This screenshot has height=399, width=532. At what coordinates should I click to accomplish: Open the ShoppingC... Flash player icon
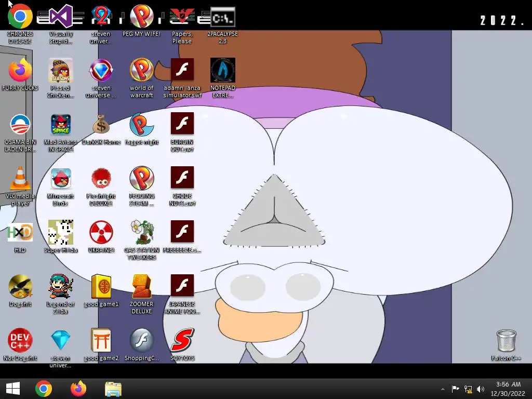[141, 340]
